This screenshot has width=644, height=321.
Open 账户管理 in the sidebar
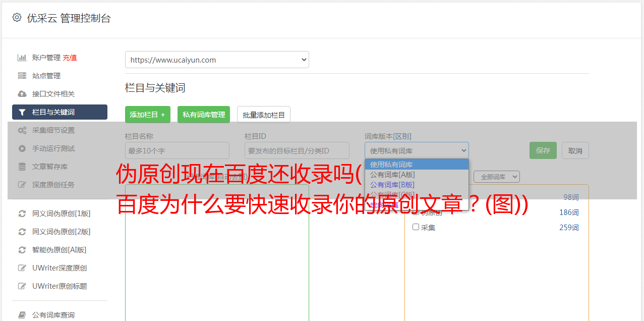click(46, 58)
